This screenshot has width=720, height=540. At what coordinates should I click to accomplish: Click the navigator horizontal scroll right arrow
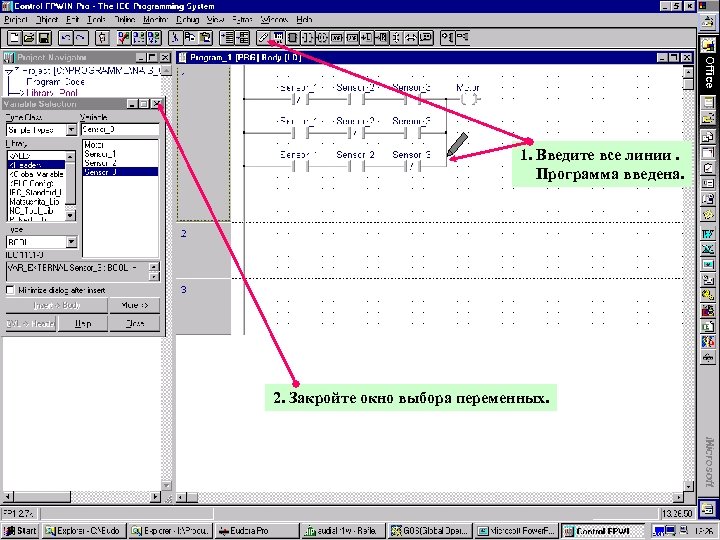156,496
